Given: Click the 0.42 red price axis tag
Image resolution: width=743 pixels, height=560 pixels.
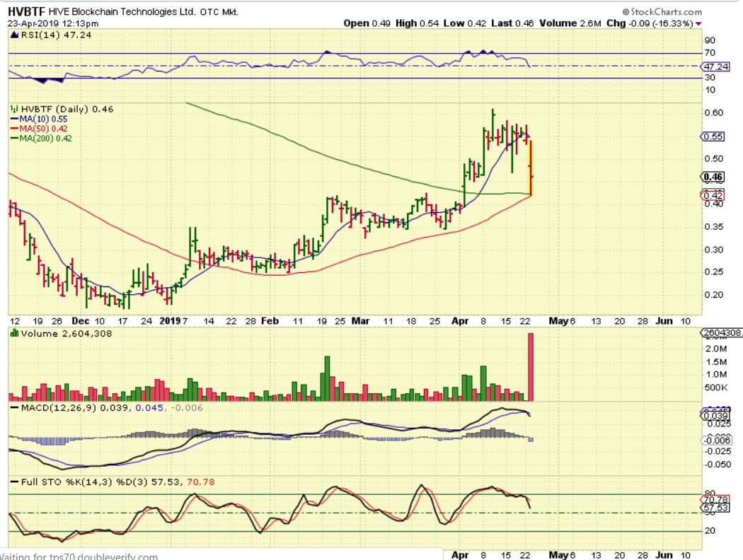Looking at the screenshot, I should click(712, 195).
